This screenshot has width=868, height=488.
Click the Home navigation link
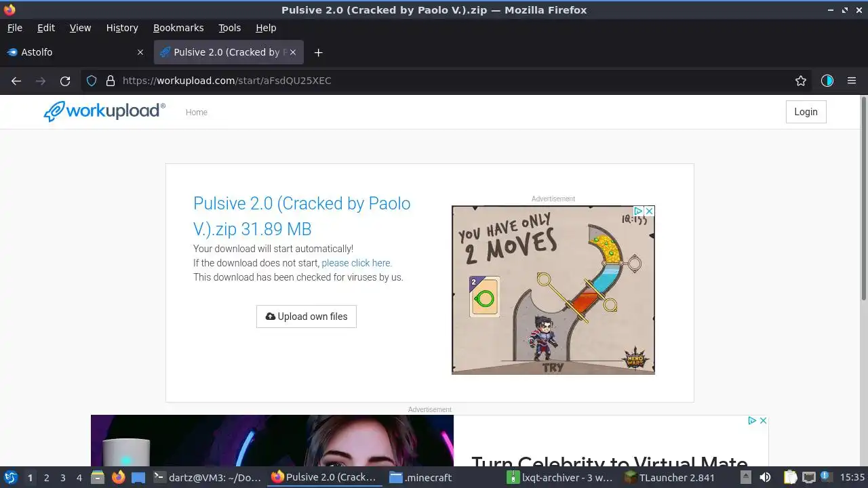coord(197,113)
